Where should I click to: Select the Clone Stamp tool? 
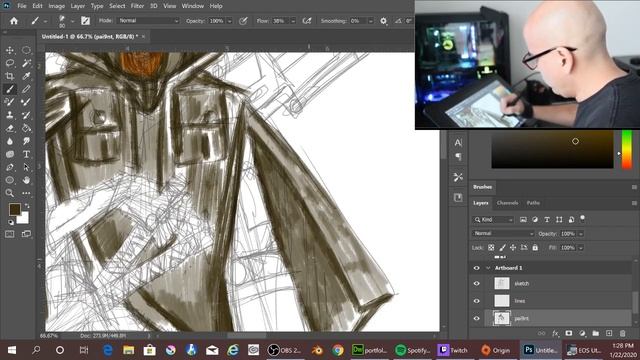pyautogui.click(x=10, y=115)
